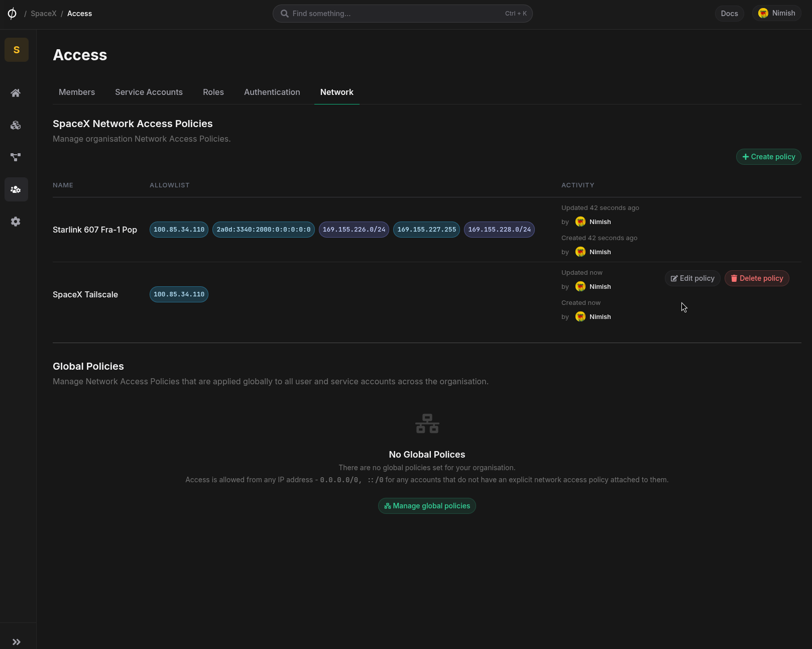Click the Manage global policies button
Image resolution: width=812 pixels, height=649 pixels.
(x=427, y=506)
